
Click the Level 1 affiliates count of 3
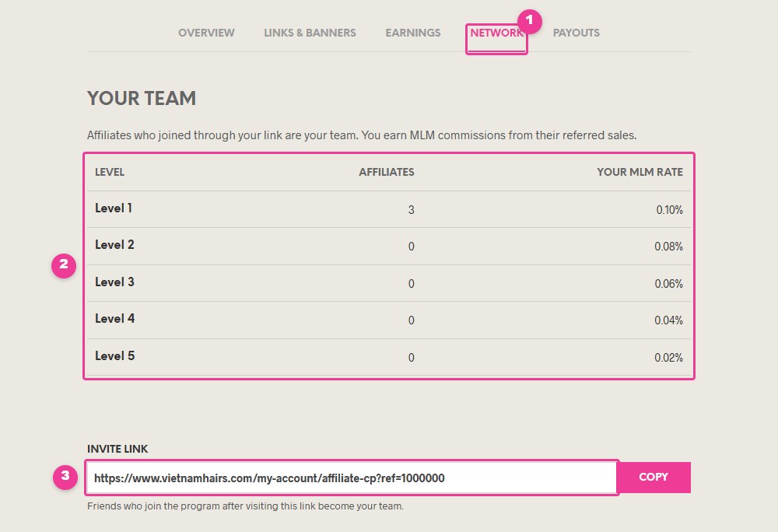[x=412, y=210]
